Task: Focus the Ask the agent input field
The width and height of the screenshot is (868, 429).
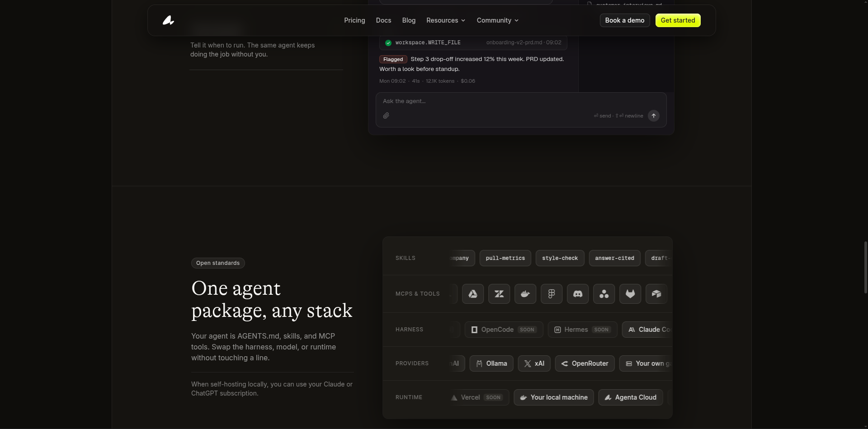Action: tap(521, 110)
